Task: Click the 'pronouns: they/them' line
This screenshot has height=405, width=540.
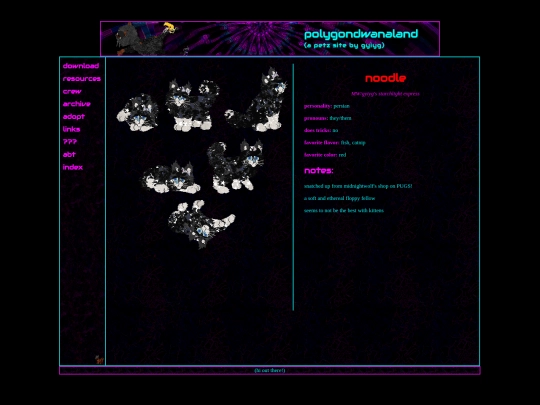Action: click(x=328, y=118)
